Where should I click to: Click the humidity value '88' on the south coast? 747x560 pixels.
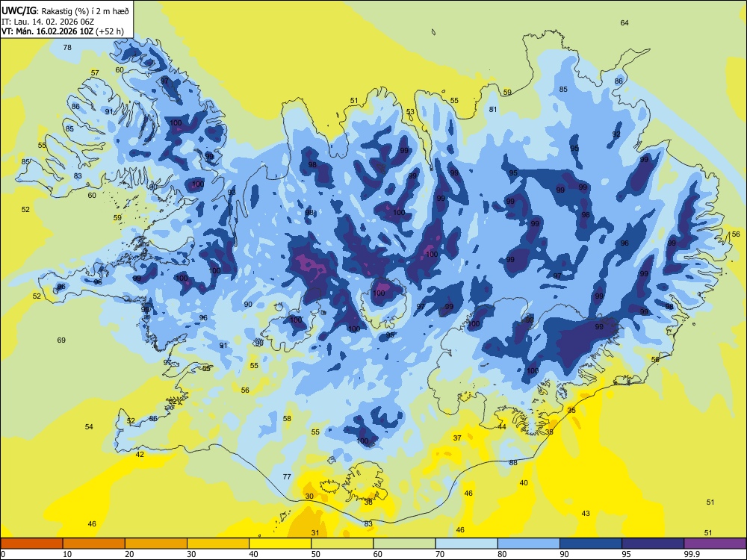click(513, 462)
